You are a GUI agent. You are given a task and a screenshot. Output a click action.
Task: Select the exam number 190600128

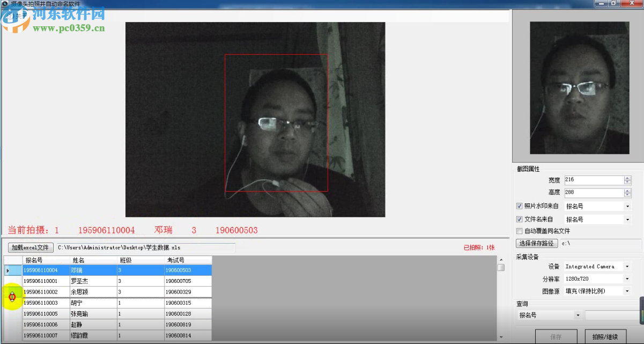(188, 314)
